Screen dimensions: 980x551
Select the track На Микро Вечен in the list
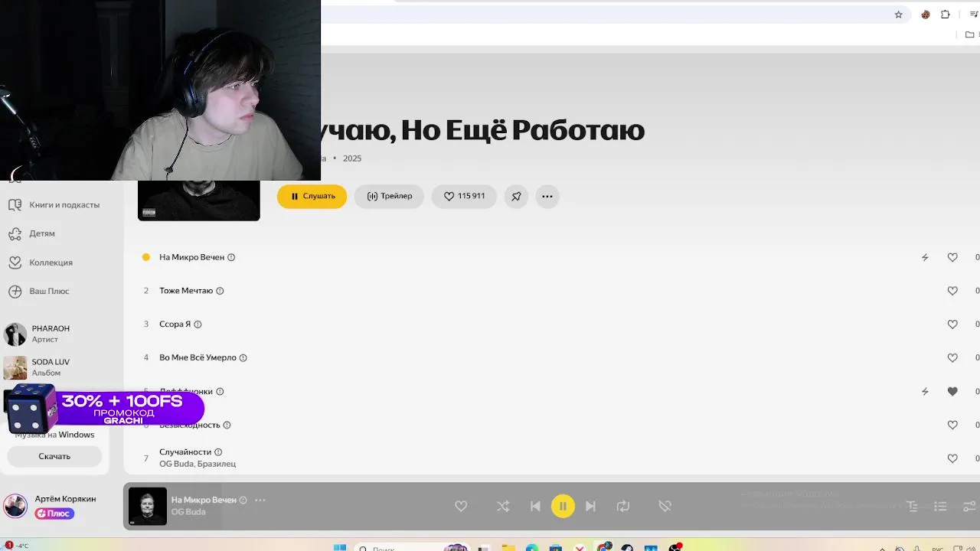coord(191,257)
